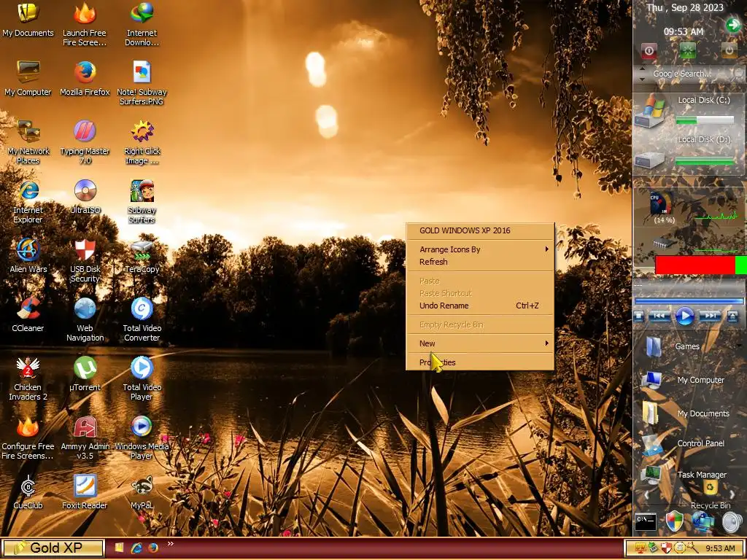Image resolution: width=747 pixels, height=560 pixels.
Task: Open Internet Explorer from quick launch
Action: point(136,548)
